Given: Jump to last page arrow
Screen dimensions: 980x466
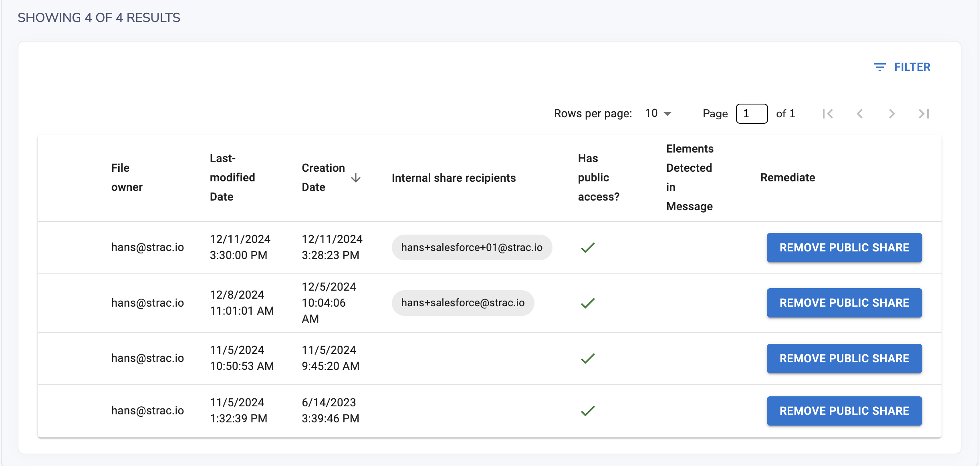Looking at the screenshot, I should (x=924, y=114).
